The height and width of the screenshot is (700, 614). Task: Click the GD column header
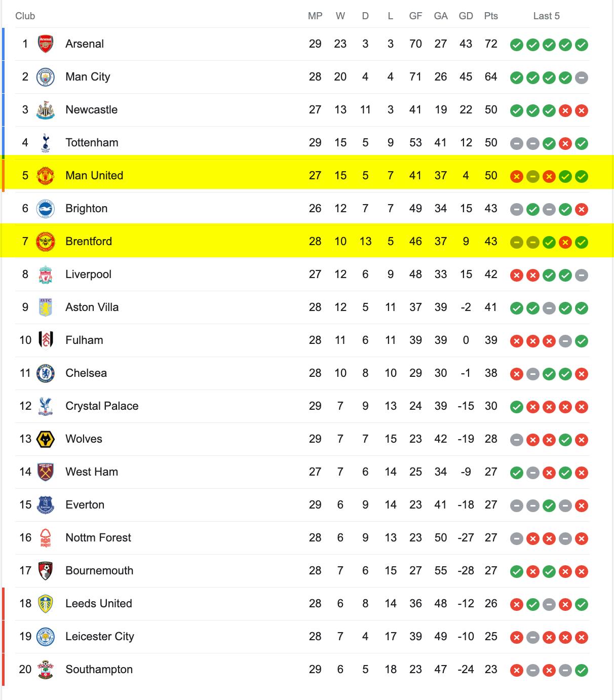tap(466, 16)
